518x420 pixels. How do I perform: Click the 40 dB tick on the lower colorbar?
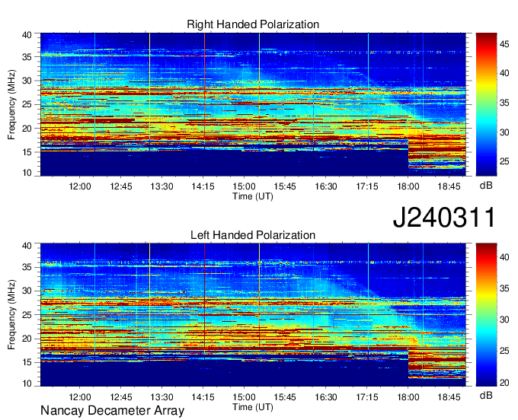coord(504,257)
